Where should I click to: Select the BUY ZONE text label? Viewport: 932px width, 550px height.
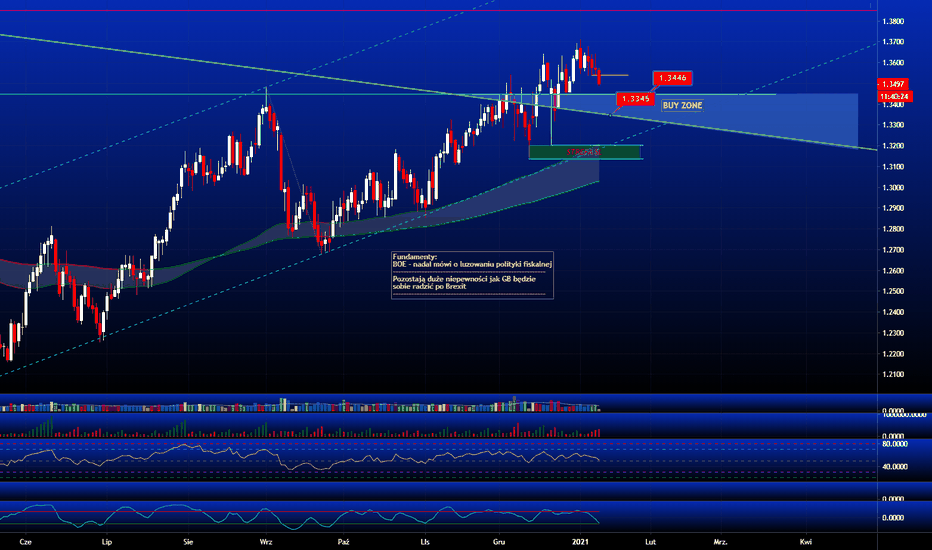(x=682, y=105)
